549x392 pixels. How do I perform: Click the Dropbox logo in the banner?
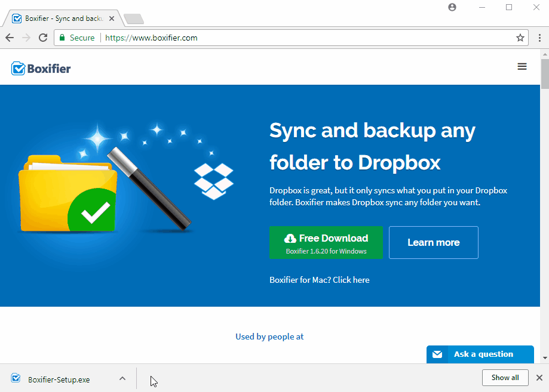tap(214, 181)
